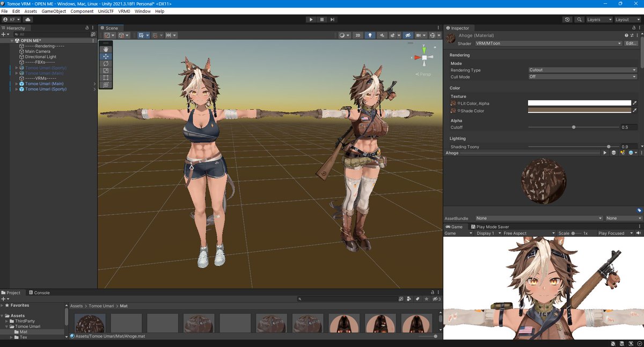The width and height of the screenshot is (644, 347).
Task: Click the Shade Color brown swatch
Action: point(579,111)
